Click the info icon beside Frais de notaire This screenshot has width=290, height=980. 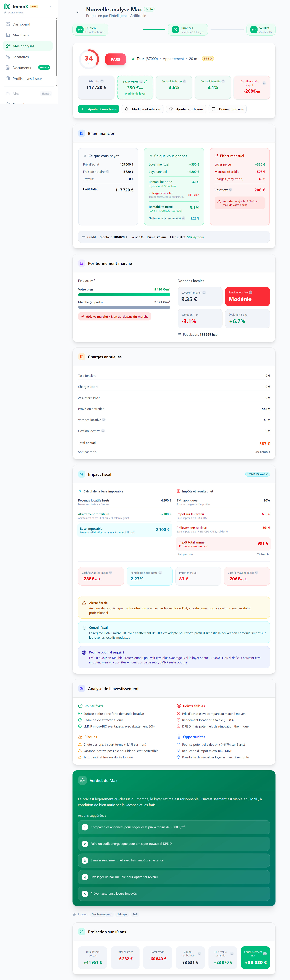pos(107,172)
